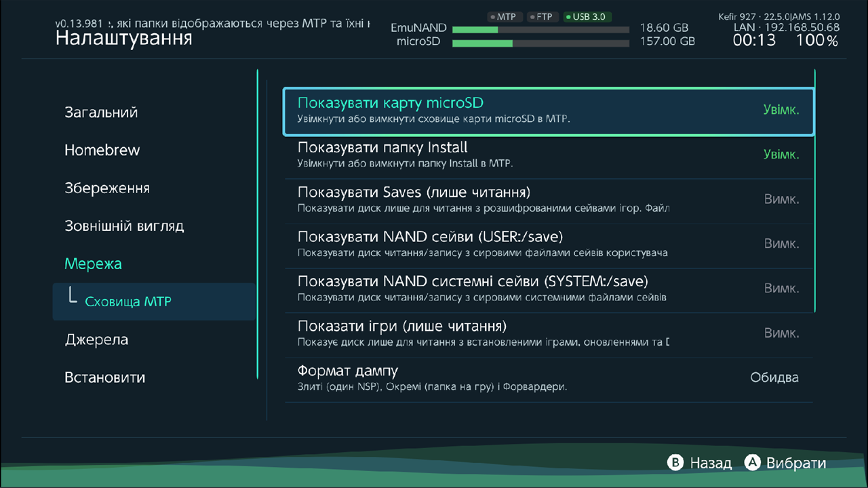Viewport: 868px width, 488px height.
Task: Enable Показувати Saves (лише читання)
Action: pyautogui.click(x=549, y=201)
